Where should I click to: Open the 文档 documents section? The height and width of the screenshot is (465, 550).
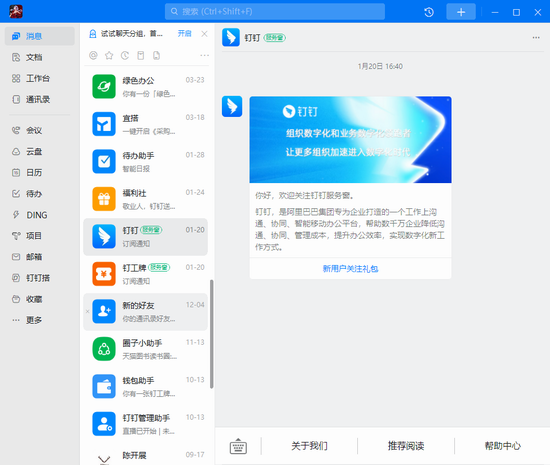click(x=40, y=57)
